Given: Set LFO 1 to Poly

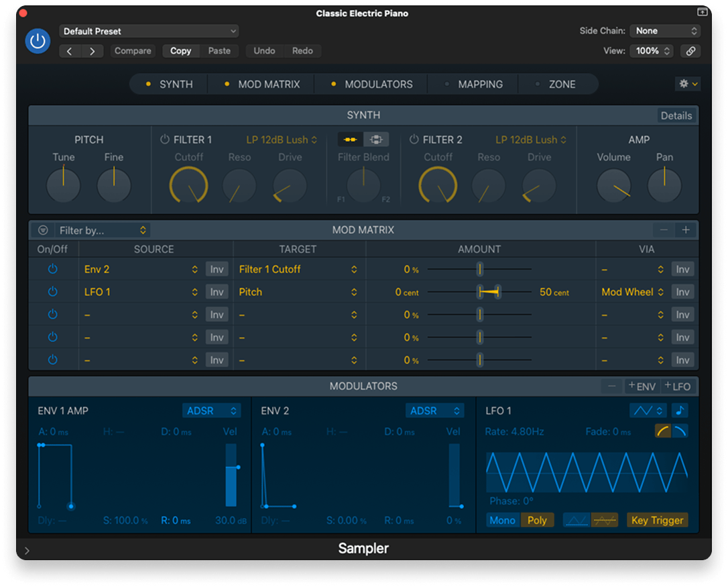Looking at the screenshot, I should point(537,520).
